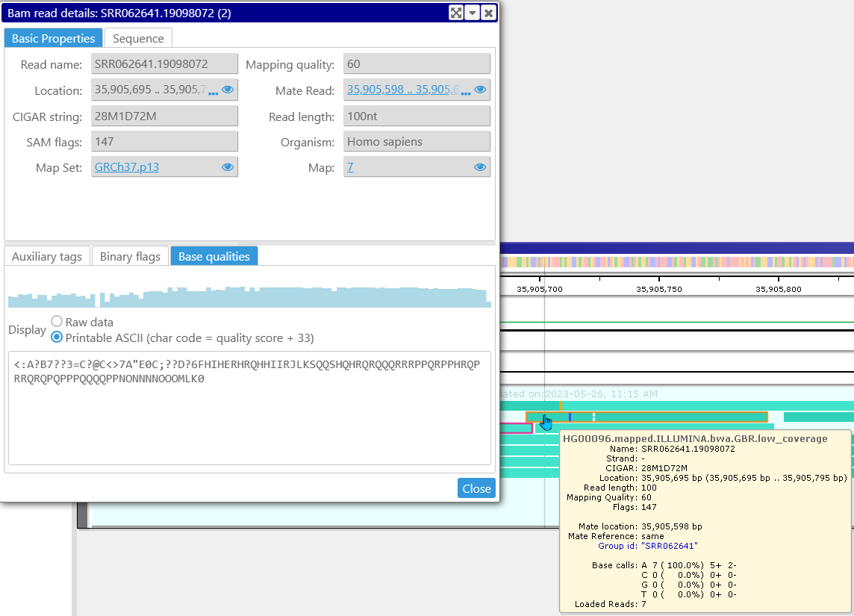The image size is (854, 616).
Task: Select the pink-outlined mate read
Action: tap(516, 428)
